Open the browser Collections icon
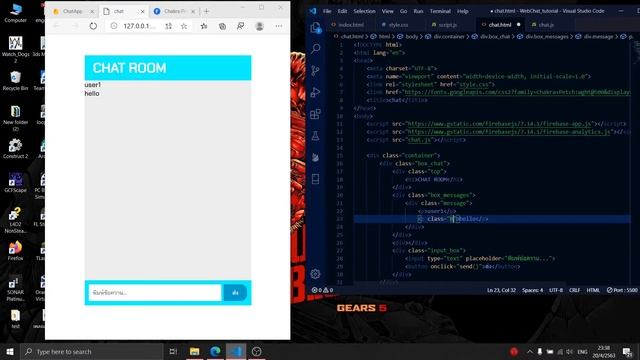The height and width of the screenshot is (360, 640). pos(222,26)
